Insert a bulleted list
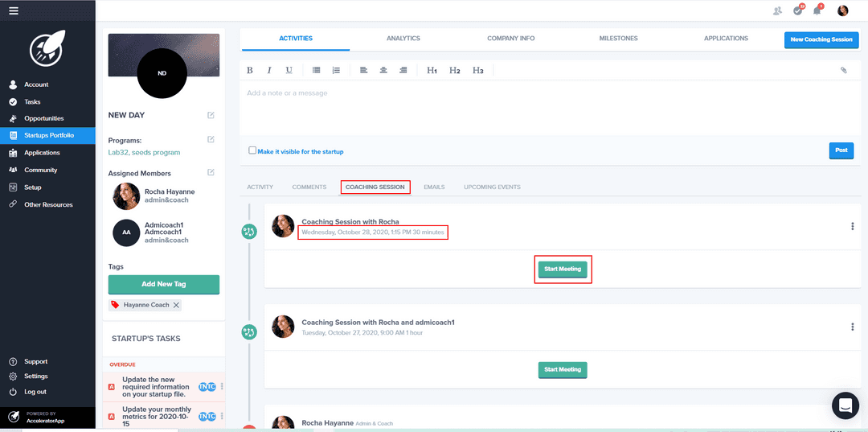Viewport: 868px width, 432px height. pyautogui.click(x=317, y=70)
